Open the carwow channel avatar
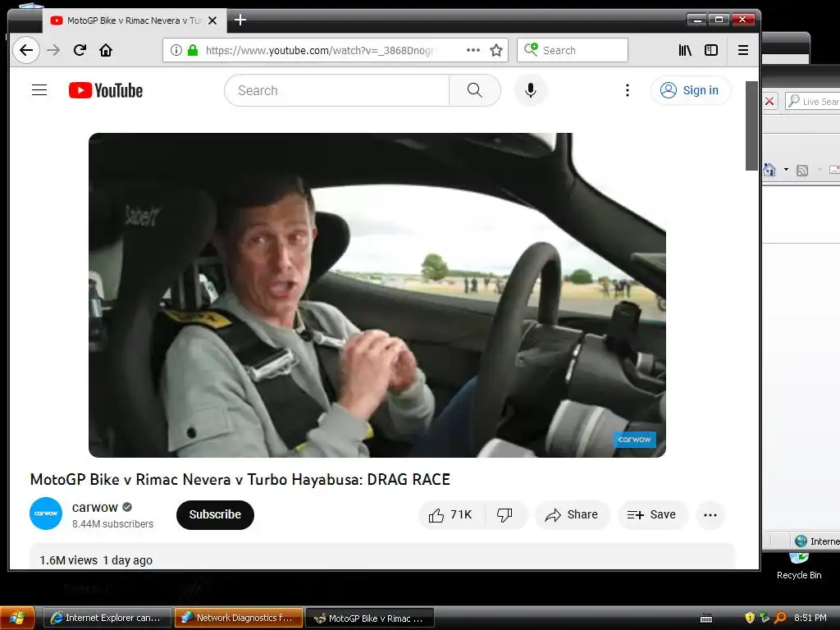The height and width of the screenshot is (630, 840). (x=46, y=514)
